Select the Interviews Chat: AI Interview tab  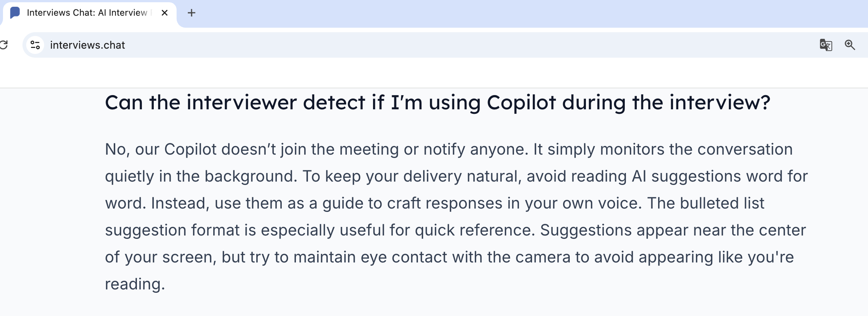coord(87,13)
